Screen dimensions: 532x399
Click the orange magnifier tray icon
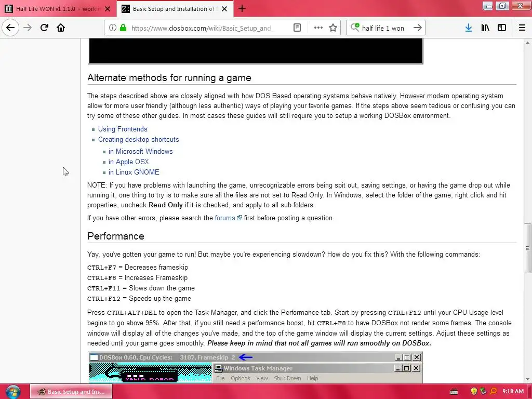point(494,391)
